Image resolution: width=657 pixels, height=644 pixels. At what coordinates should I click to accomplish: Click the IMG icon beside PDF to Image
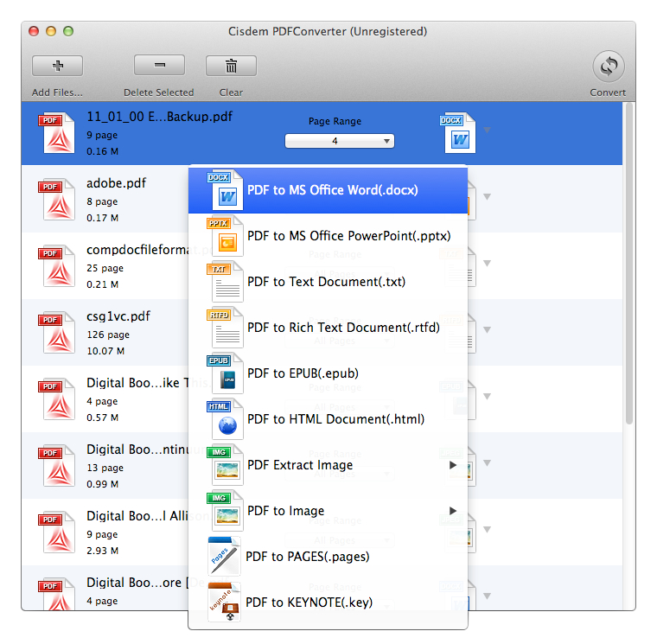(x=225, y=510)
